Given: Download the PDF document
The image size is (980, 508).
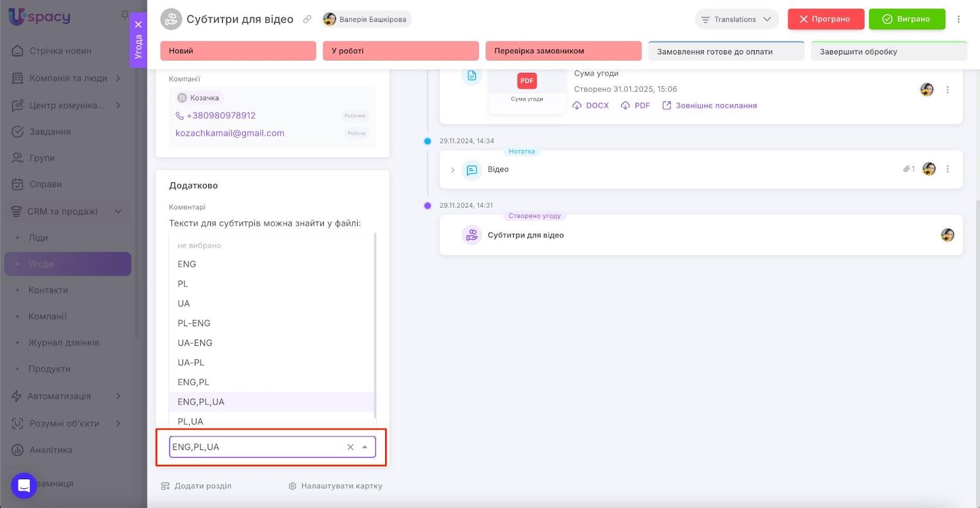Looking at the screenshot, I should [635, 105].
